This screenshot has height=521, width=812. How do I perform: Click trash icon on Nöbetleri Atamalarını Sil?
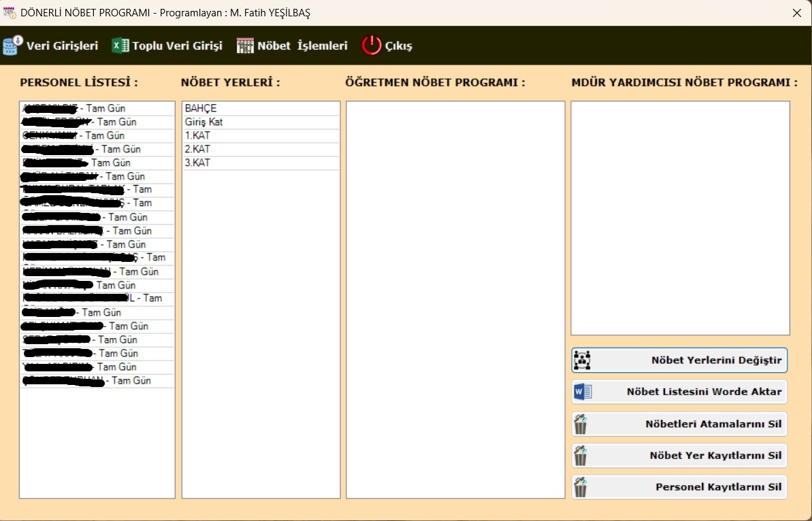point(581,424)
